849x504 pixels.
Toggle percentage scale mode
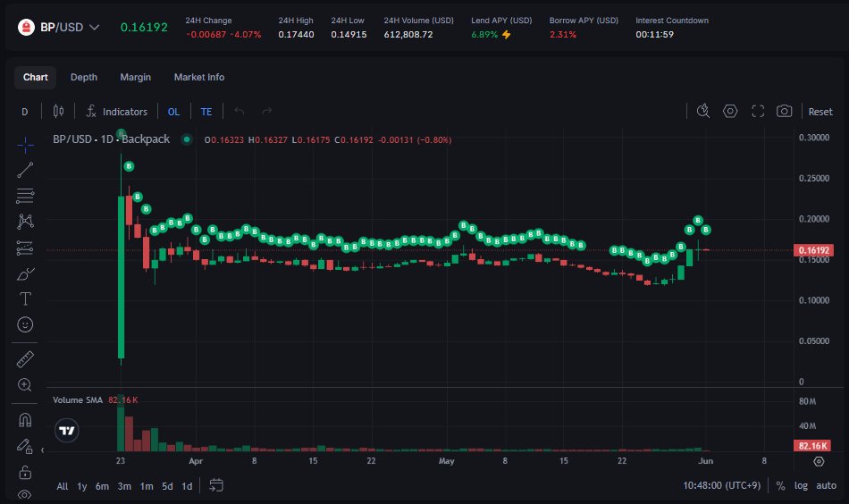780,485
